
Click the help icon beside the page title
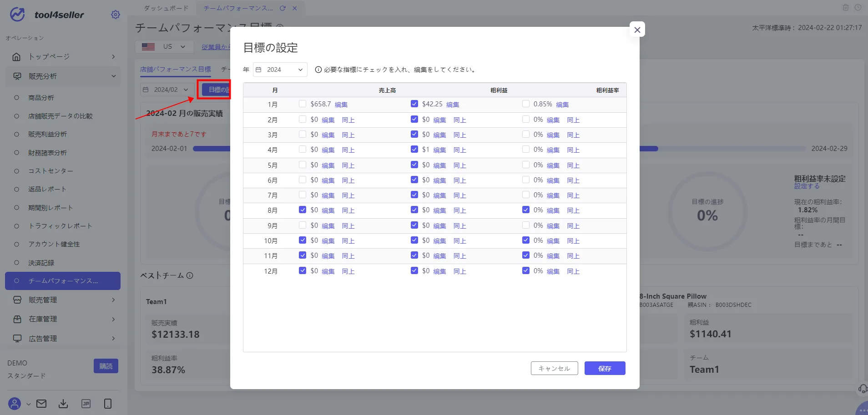pyautogui.click(x=280, y=27)
